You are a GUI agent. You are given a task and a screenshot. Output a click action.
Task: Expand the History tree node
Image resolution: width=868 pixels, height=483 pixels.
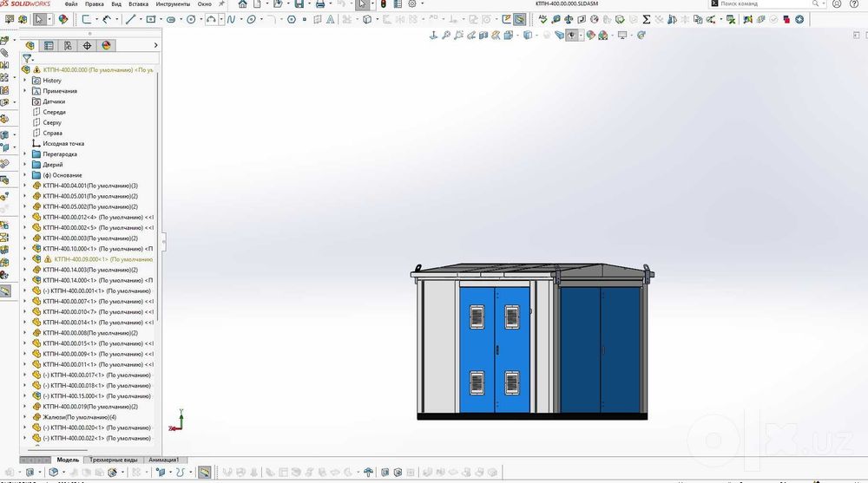point(24,81)
